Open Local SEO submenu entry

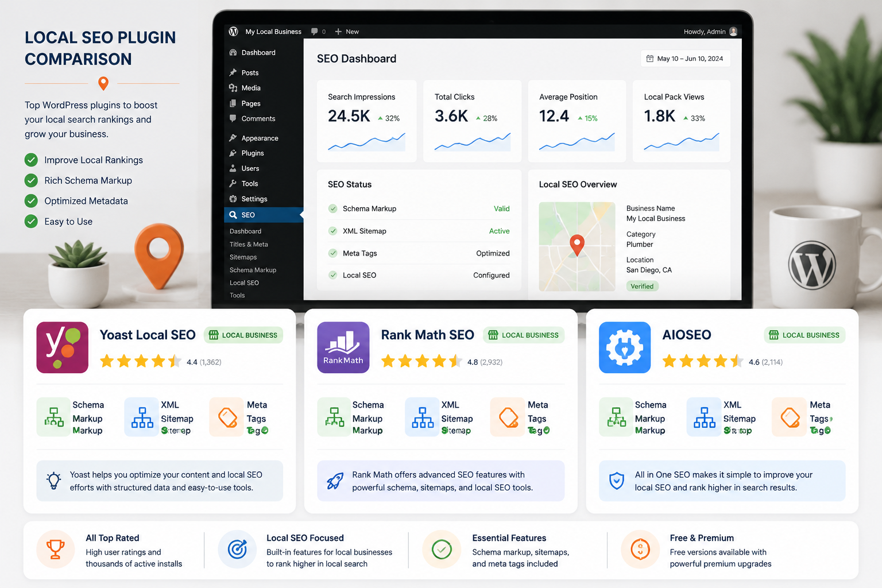click(244, 283)
